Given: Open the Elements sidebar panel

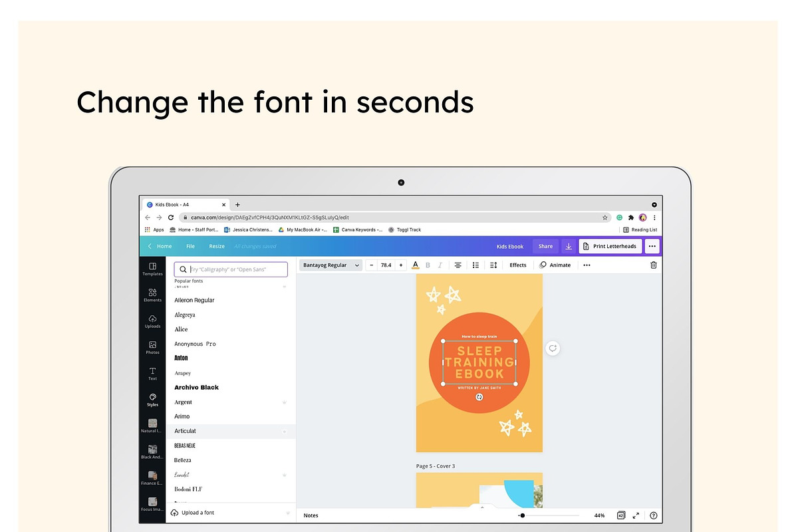Looking at the screenshot, I should click(x=152, y=295).
